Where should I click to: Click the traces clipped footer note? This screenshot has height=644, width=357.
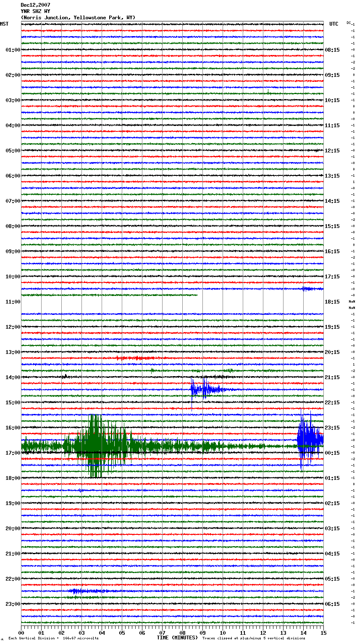(x=254, y=638)
